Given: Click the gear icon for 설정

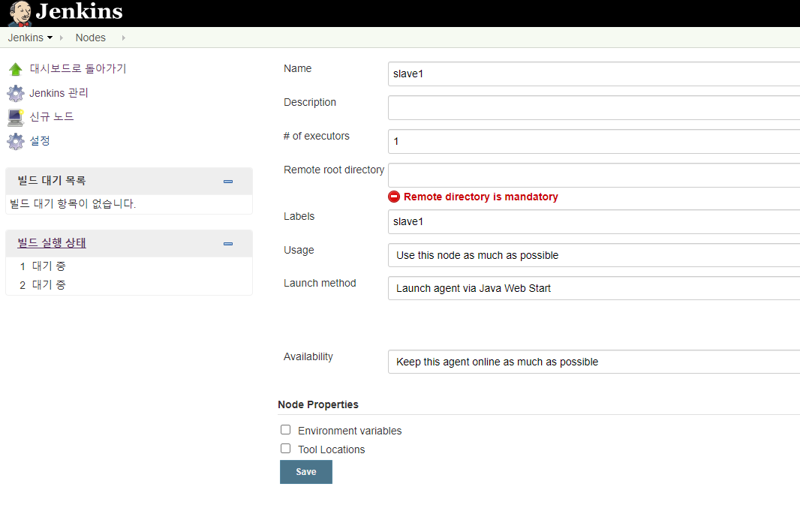Looking at the screenshot, I should [x=15, y=141].
